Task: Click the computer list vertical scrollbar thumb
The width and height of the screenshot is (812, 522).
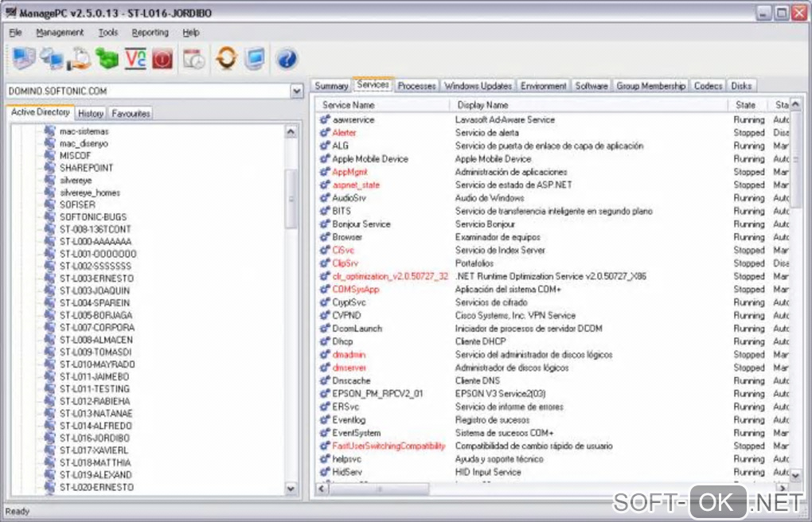Action: (x=291, y=199)
